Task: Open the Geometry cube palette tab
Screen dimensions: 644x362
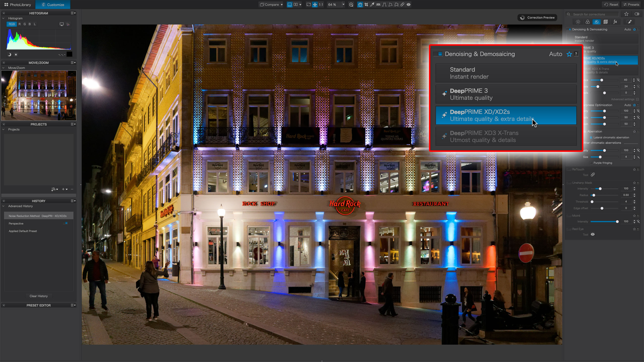Action: (606, 22)
